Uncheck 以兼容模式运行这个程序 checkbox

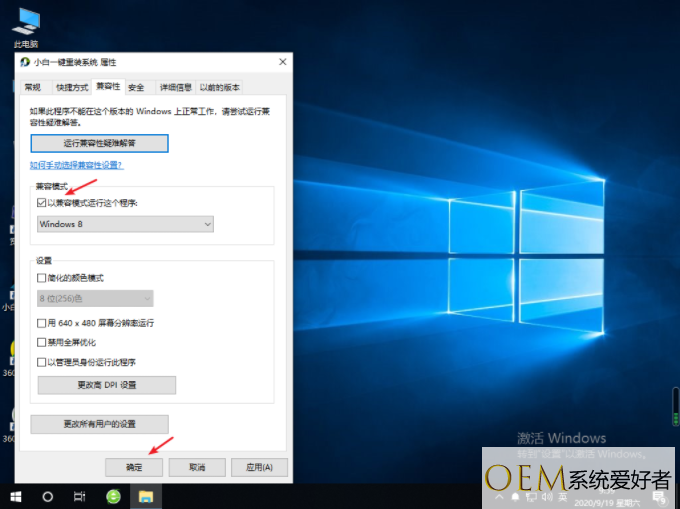click(x=41, y=202)
